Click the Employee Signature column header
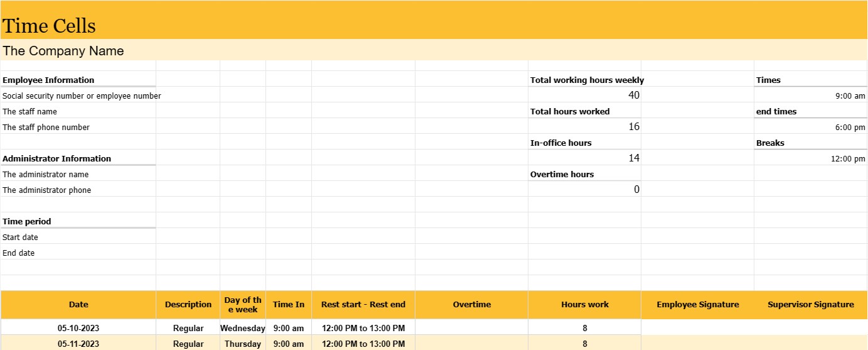868x350 pixels. (x=697, y=304)
